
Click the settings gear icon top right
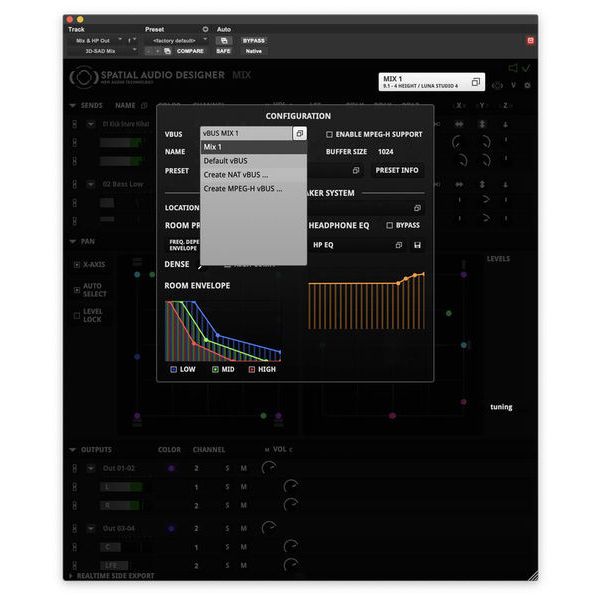tap(528, 85)
